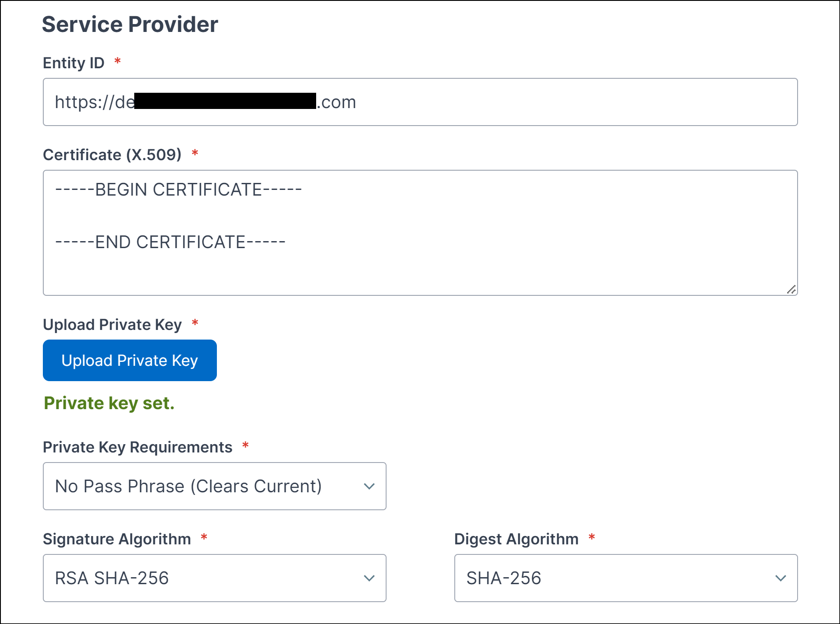Image resolution: width=840 pixels, height=624 pixels.
Task: Click the Digest Algorithm label
Action: coord(516,539)
